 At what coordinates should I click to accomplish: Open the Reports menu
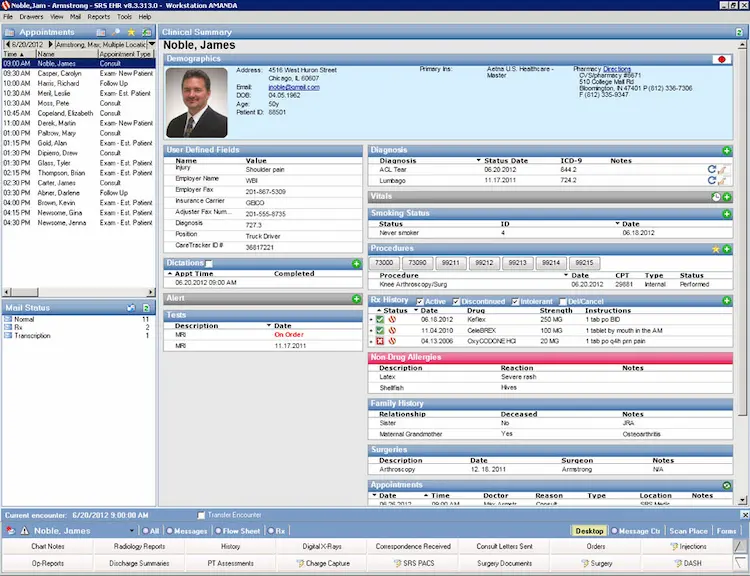tap(99, 17)
